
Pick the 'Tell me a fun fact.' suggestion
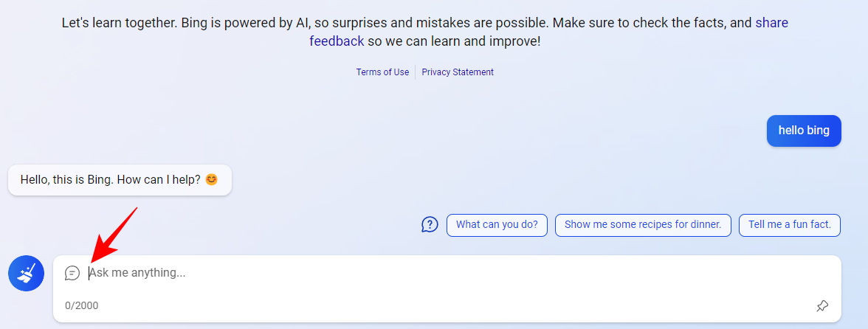(x=790, y=224)
